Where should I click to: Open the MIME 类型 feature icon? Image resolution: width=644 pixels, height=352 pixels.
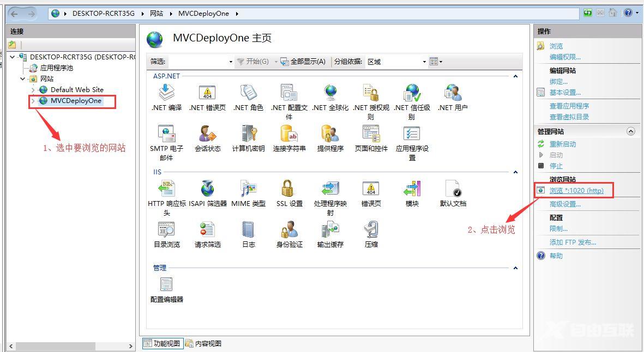[x=249, y=189]
